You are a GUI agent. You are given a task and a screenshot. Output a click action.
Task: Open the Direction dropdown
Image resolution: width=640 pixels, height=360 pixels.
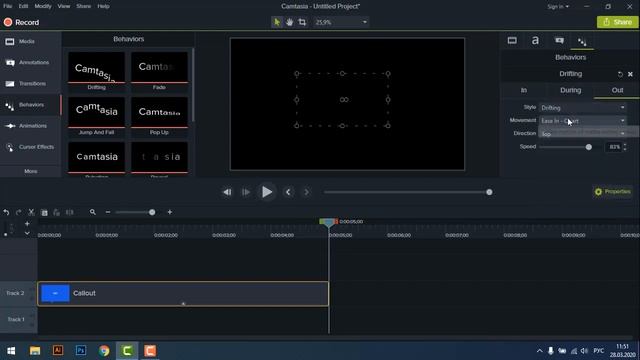pos(582,133)
